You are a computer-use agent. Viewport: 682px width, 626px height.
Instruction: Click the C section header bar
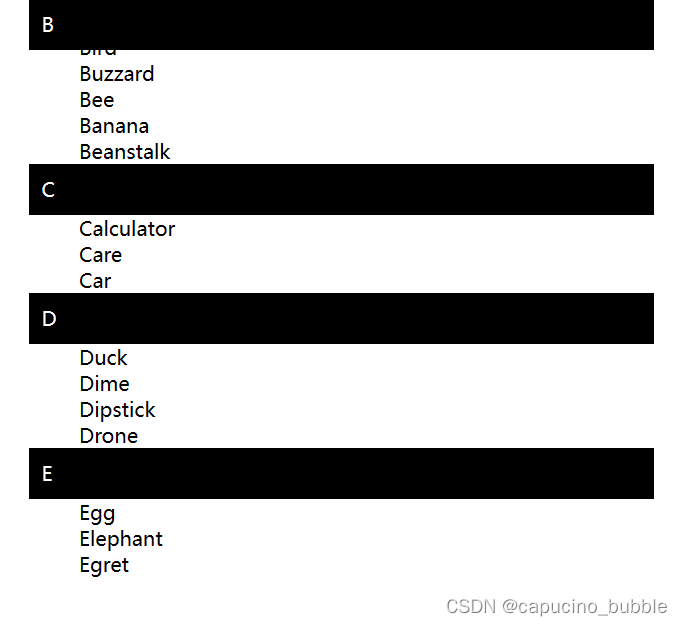click(x=341, y=189)
